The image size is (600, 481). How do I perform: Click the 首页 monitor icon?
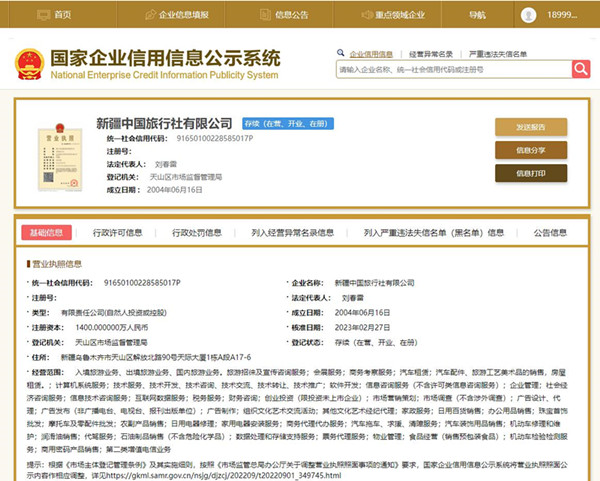(x=44, y=15)
